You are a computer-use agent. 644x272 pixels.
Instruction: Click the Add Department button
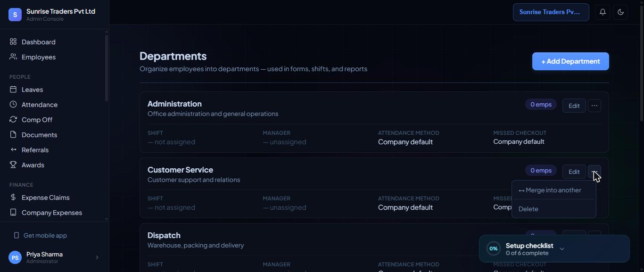tap(570, 61)
